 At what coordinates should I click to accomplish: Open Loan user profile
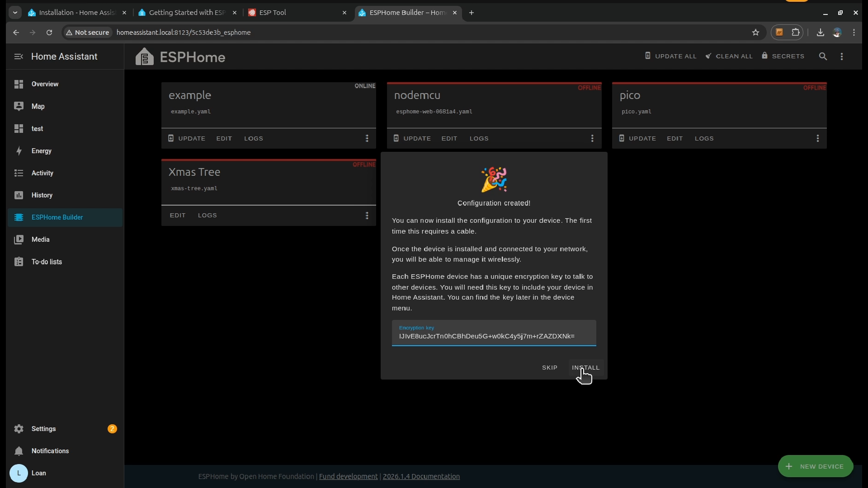pyautogui.click(x=65, y=473)
